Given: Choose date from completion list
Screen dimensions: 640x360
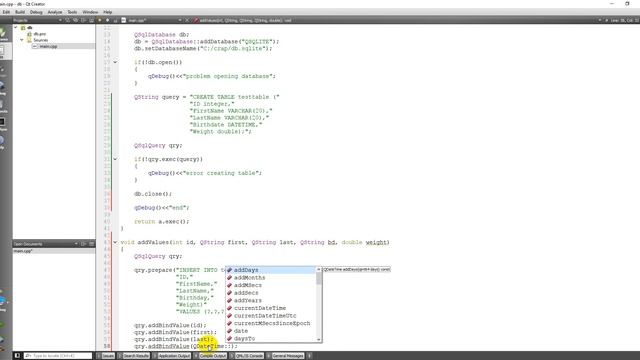Looking at the screenshot, I should coord(271,331).
